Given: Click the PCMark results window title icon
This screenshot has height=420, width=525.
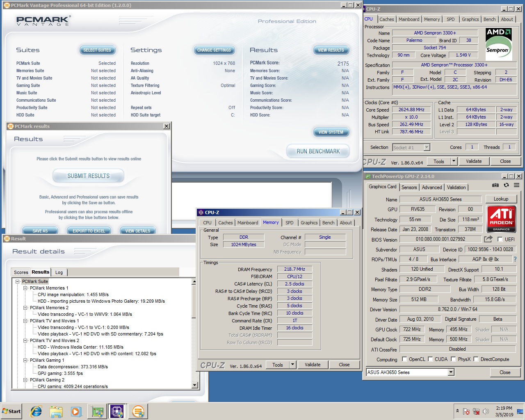Looking at the screenshot, I should pos(10,126).
